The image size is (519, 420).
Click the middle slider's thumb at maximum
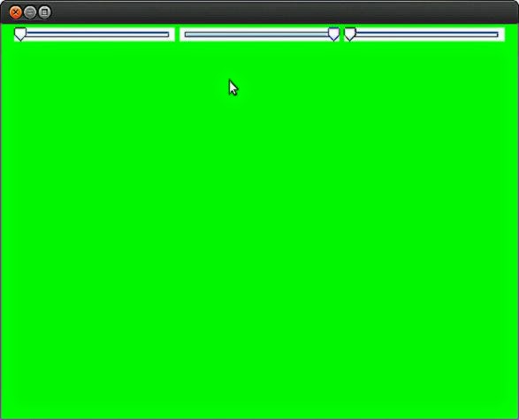pos(333,34)
